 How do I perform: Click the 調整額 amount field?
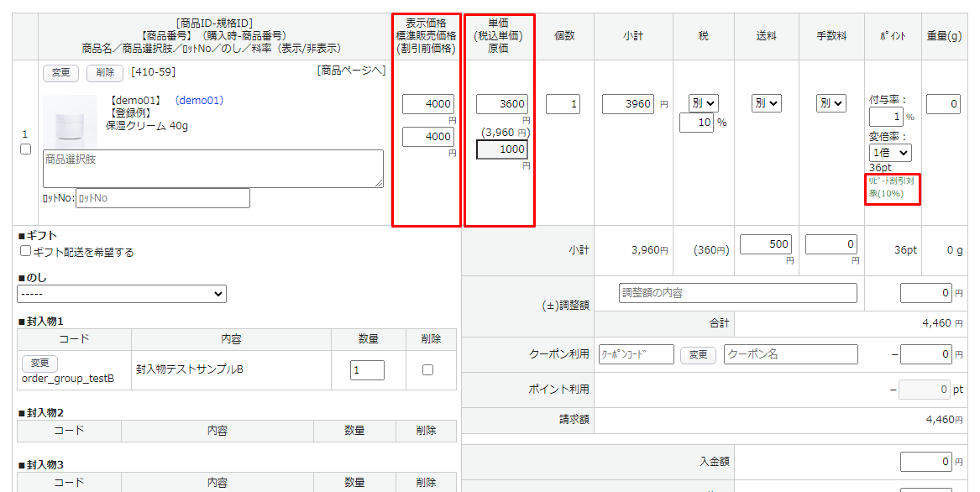pyautogui.click(x=926, y=292)
